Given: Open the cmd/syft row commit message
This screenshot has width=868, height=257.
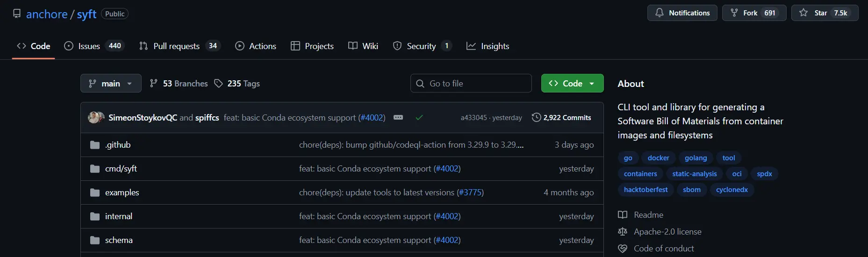Looking at the screenshot, I should coord(365,169).
